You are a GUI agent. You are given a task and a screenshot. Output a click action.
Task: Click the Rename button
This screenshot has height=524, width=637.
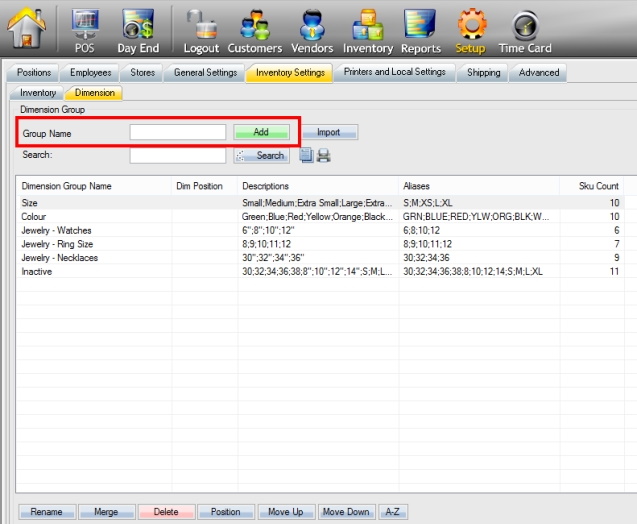pyautogui.click(x=47, y=512)
